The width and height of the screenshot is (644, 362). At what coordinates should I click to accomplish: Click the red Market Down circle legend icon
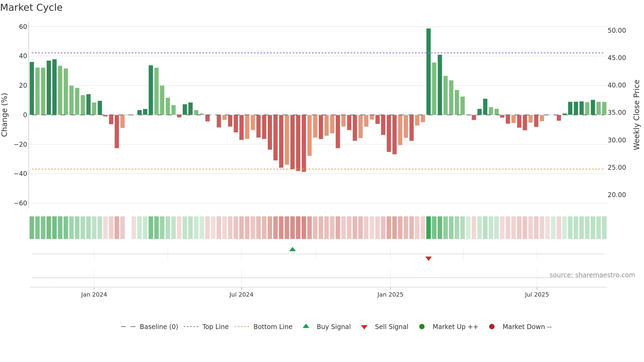coord(492,327)
